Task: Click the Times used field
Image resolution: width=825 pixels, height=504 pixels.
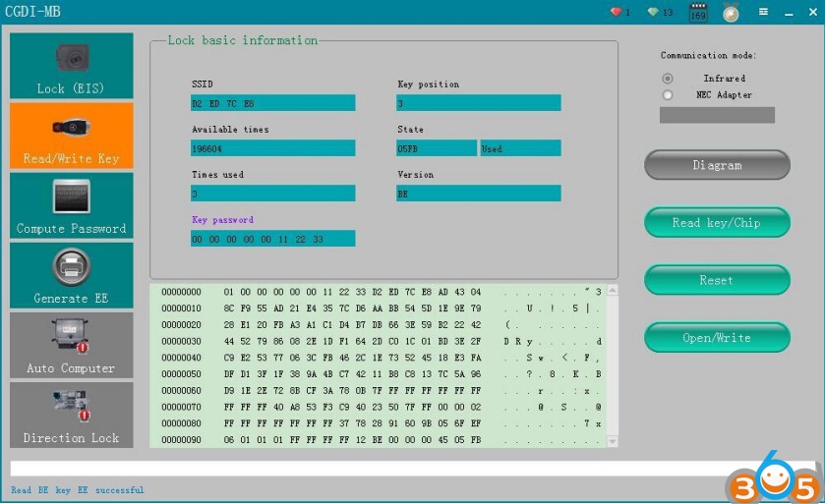Action: click(x=272, y=194)
